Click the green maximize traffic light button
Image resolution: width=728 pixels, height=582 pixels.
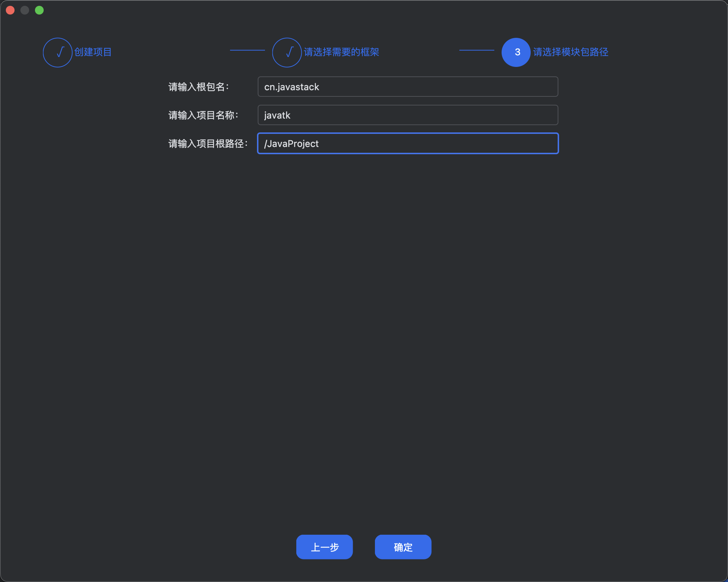click(x=39, y=10)
